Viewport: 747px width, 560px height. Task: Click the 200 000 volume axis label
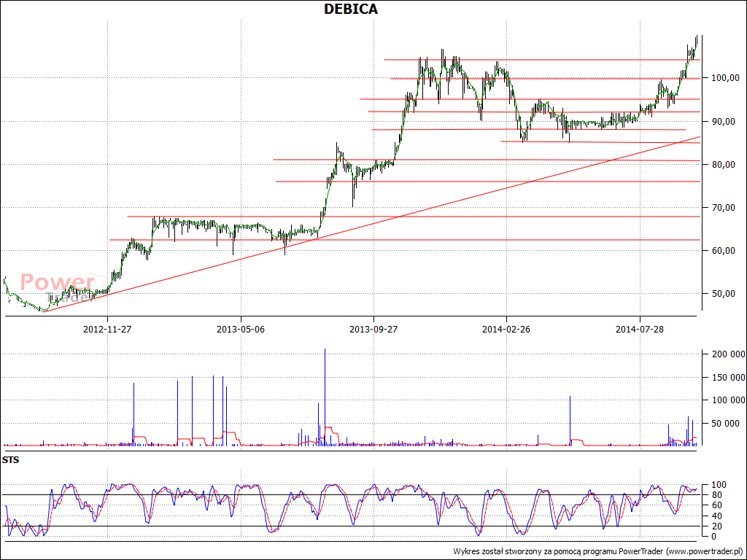click(x=729, y=354)
